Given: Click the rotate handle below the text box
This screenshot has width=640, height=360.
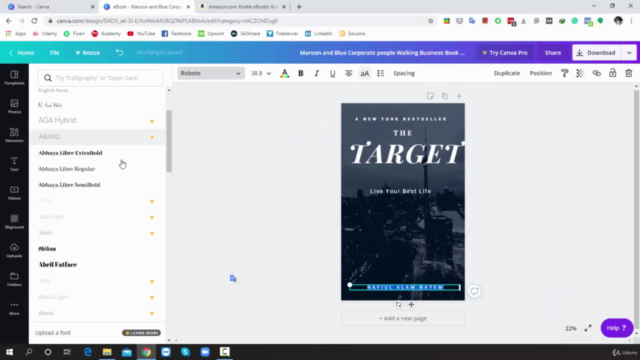Looking at the screenshot, I should coord(398,304).
